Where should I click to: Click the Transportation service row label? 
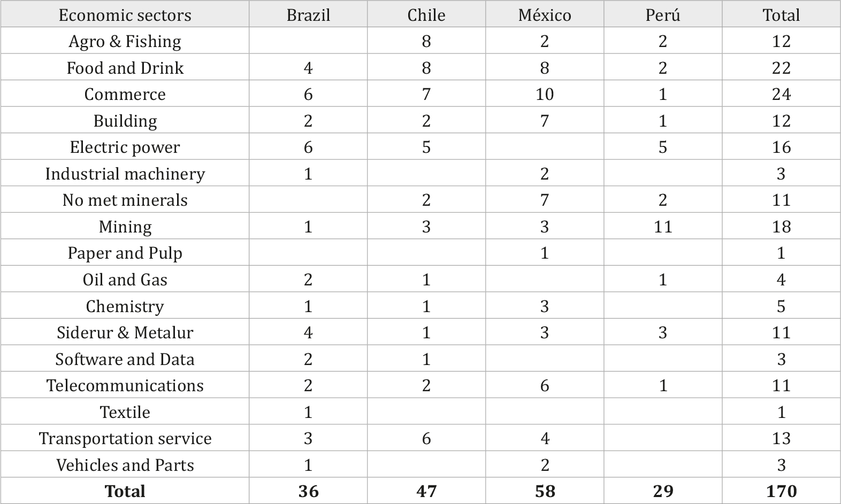[125, 438]
